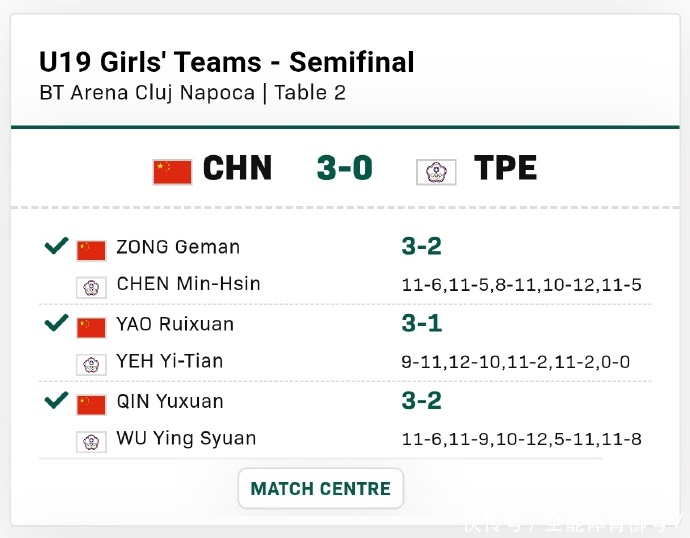Click flag icon next to ZONG Geman
This screenshot has width=690, height=538.
[91, 249]
